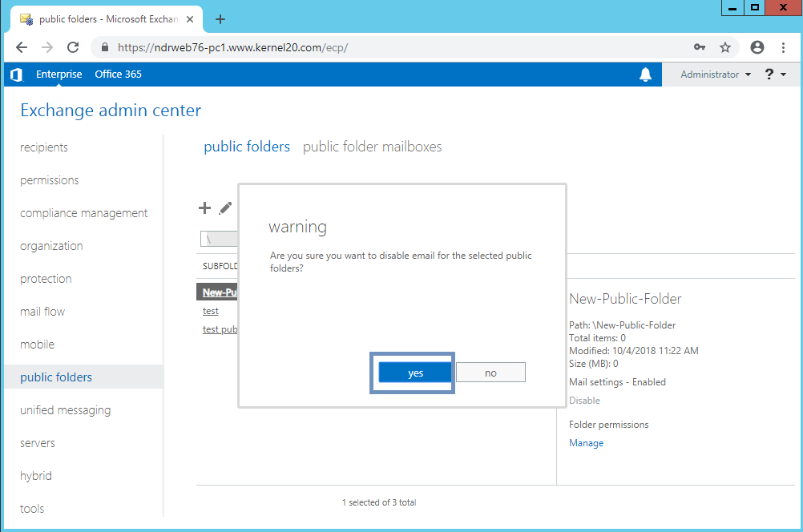
Task: Click the add new public folder plus icon
Action: tap(205, 208)
